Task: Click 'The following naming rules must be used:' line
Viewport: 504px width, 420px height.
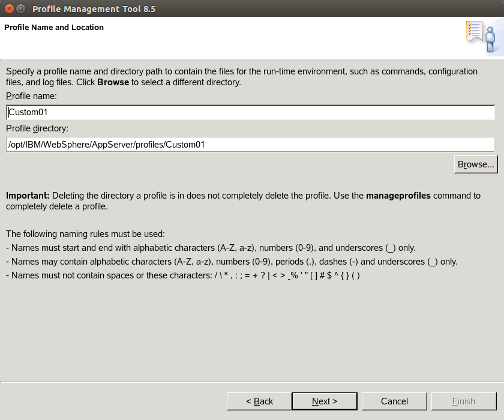Action: tap(85, 234)
